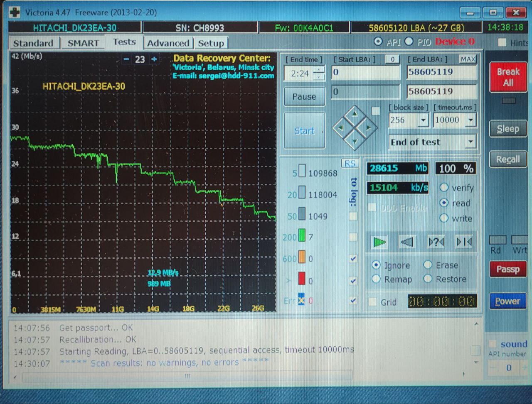Screen dimensions: 532x404
Task: Click the Start LBA input field
Action: click(x=366, y=72)
